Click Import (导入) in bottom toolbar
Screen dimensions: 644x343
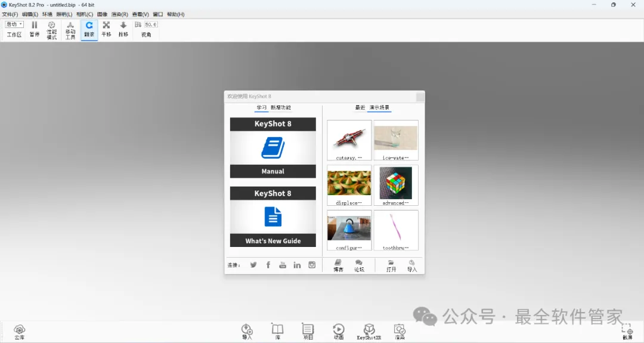(247, 332)
